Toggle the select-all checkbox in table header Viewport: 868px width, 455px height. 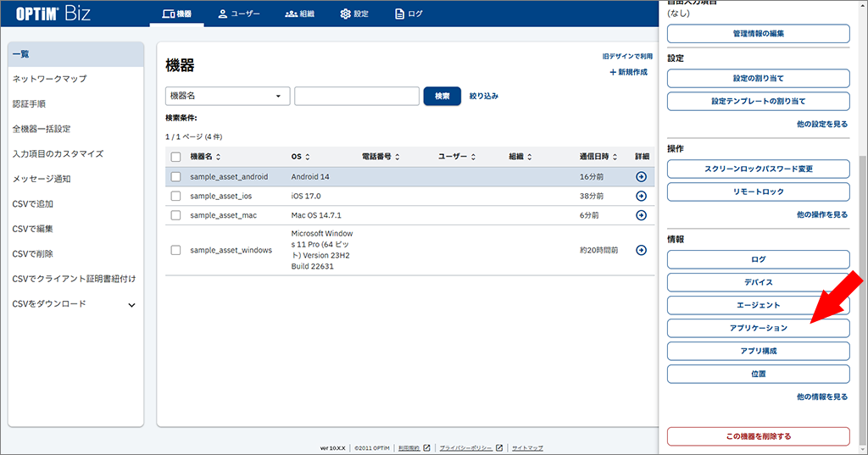click(x=175, y=158)
